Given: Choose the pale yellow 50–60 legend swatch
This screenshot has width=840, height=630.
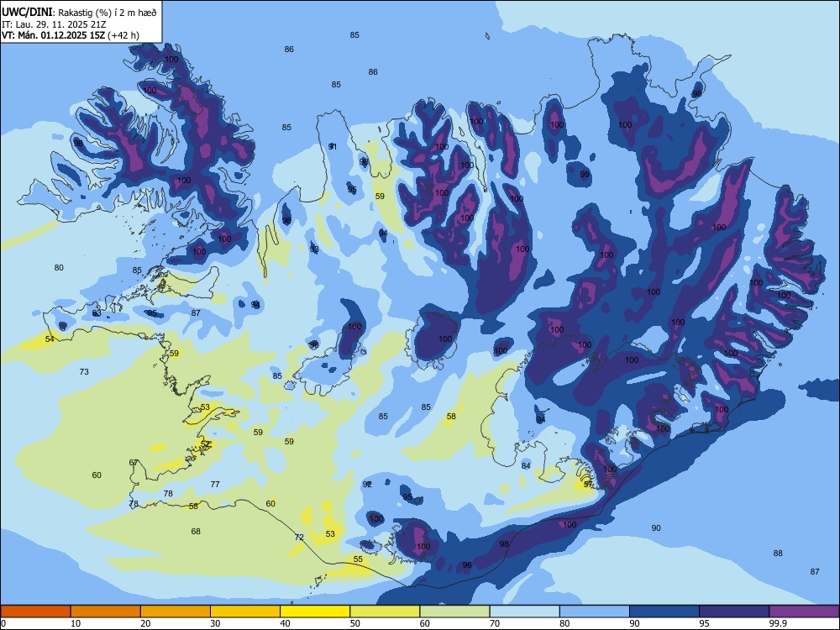Looking at the screenshot, I should pyautogui.click(x=386, y=612).
